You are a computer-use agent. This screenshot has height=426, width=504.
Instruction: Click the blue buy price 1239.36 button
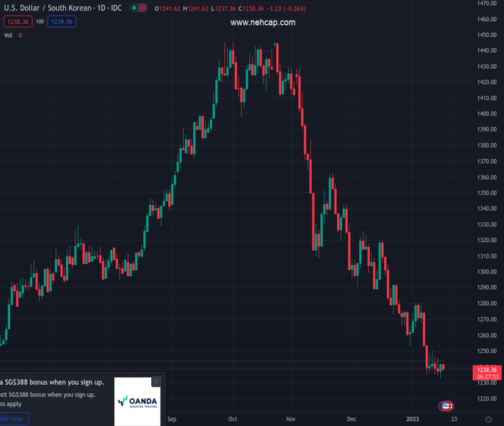[x=62, y=22]
